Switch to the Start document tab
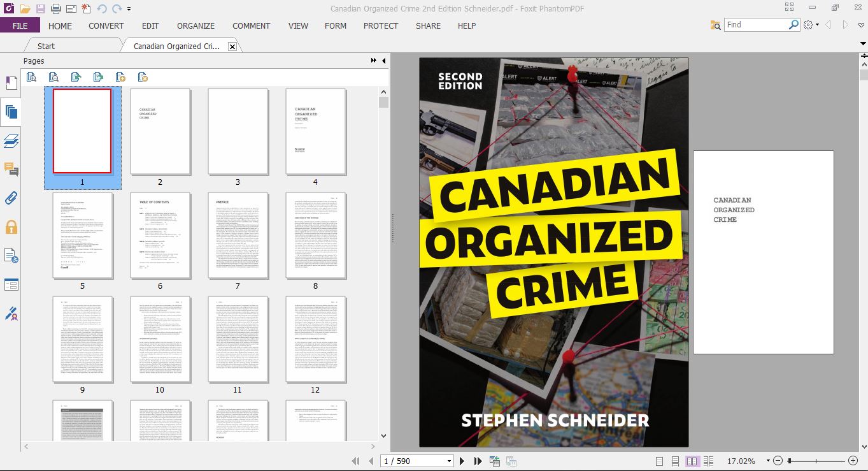 pos(46,46)
